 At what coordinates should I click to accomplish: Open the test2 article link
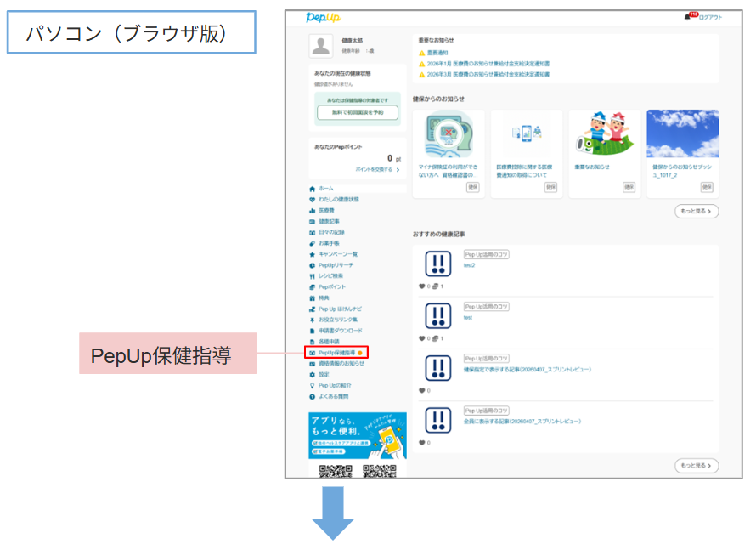(469, 265)
